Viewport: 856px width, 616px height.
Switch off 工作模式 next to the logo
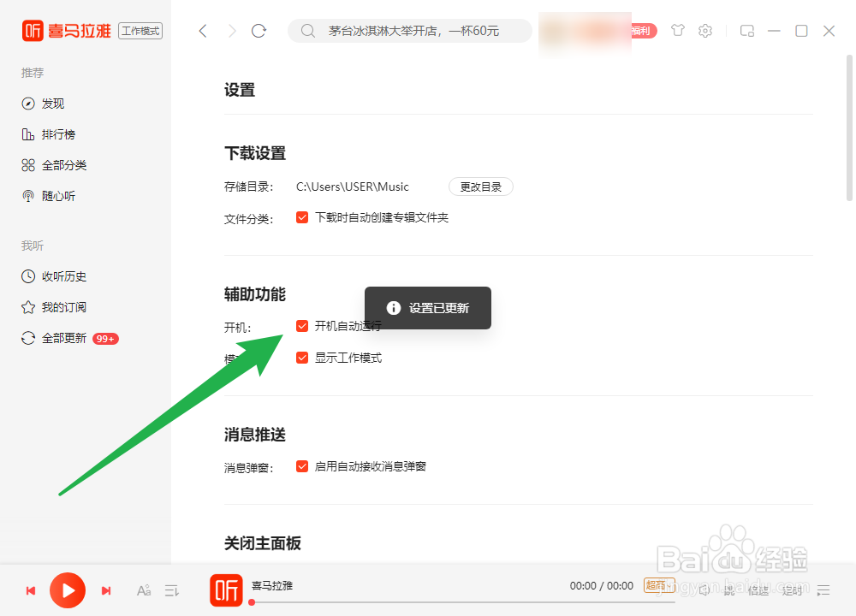click(140, 29)
